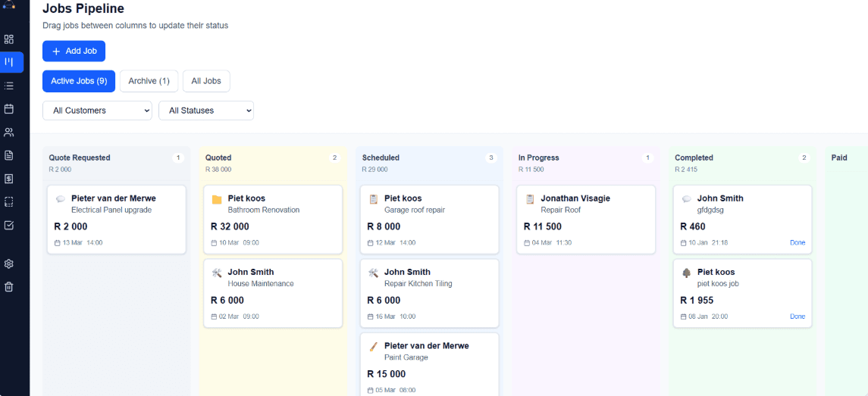Open the calendar icon in sidebar
Viewport: 868px width, 396px height.
coord(9,109)
